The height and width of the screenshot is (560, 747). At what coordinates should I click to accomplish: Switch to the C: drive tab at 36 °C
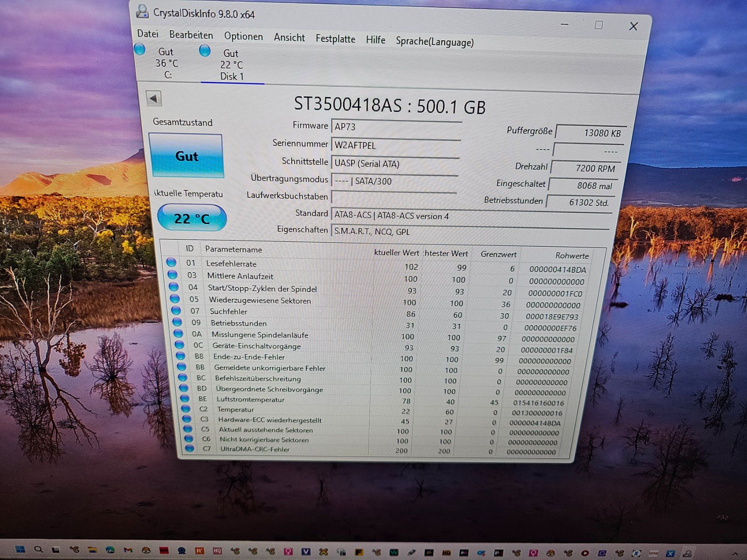click(x=167, y=63)
